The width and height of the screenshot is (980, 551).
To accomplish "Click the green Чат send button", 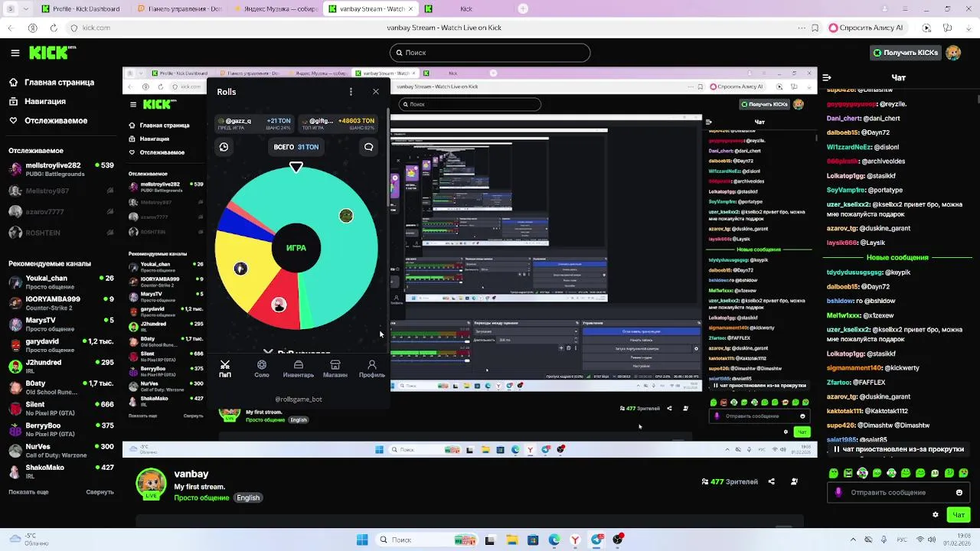I will pos(959,515).
